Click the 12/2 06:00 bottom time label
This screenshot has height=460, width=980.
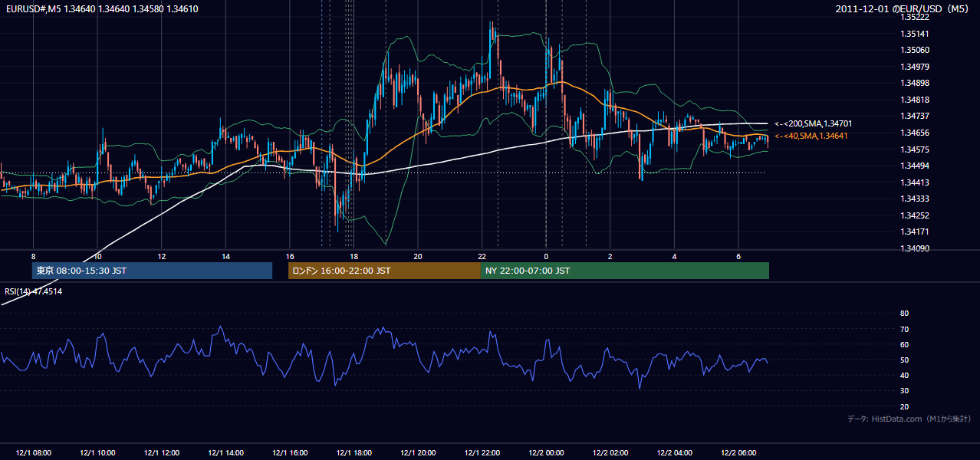pyautogui.click(x=738, y=453)
